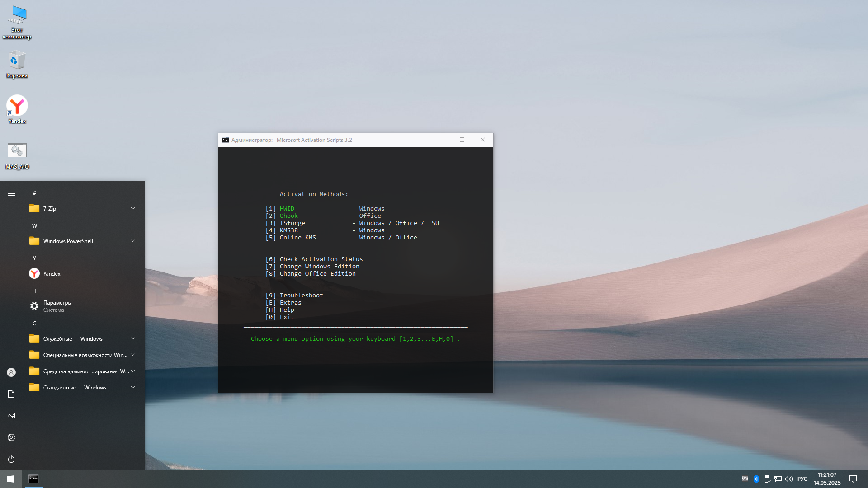Click the VMware tray icon

click(745, 479)
